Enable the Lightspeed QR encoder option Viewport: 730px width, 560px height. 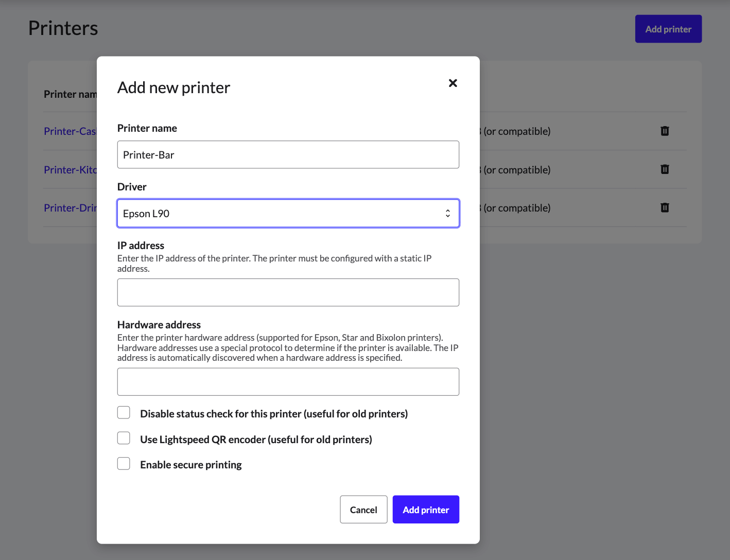(124, 438)
